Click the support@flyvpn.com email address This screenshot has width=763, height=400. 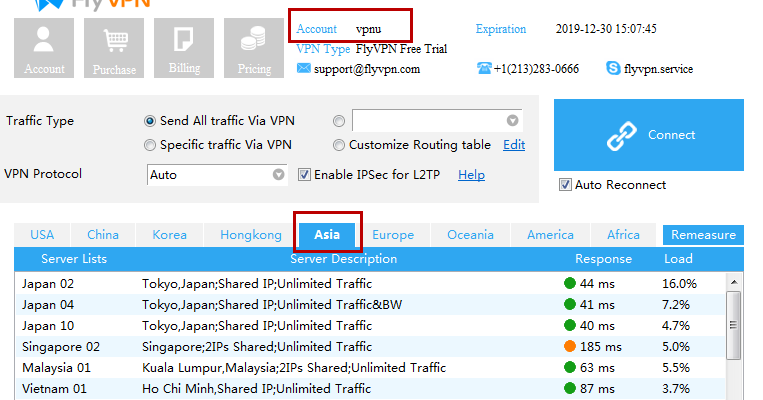click(x=367, y=69)
